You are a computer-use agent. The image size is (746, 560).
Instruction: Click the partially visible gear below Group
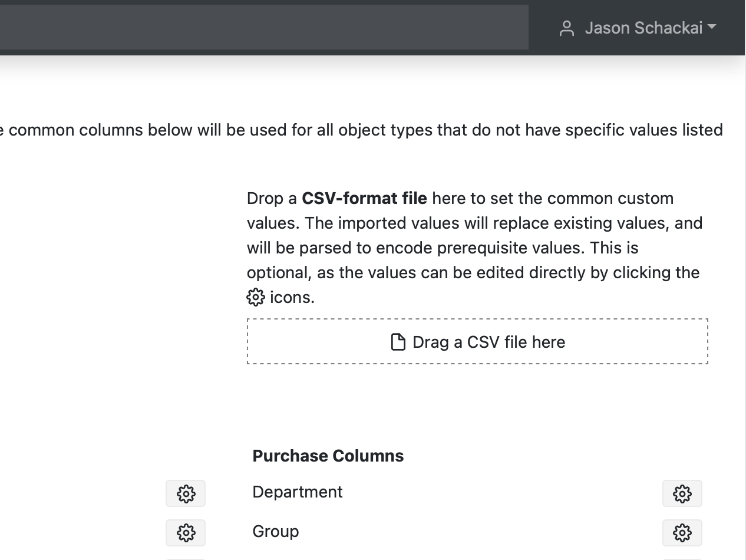click(186, 557)
